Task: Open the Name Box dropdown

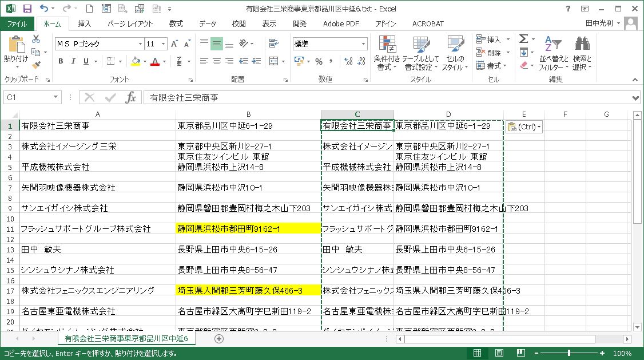Action: [55, 97]
